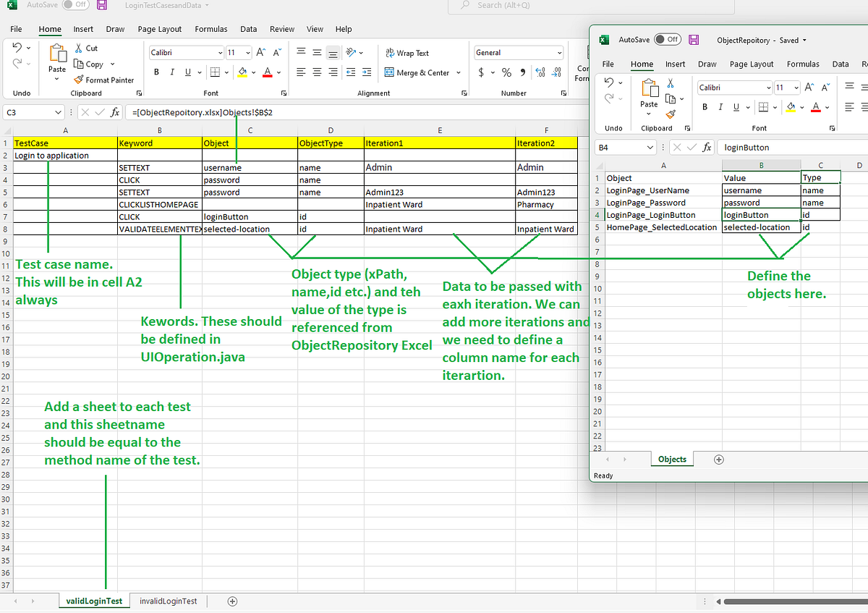Open the Formulas ribbon tab
868x613 pixels.
[x=210, y=29]
